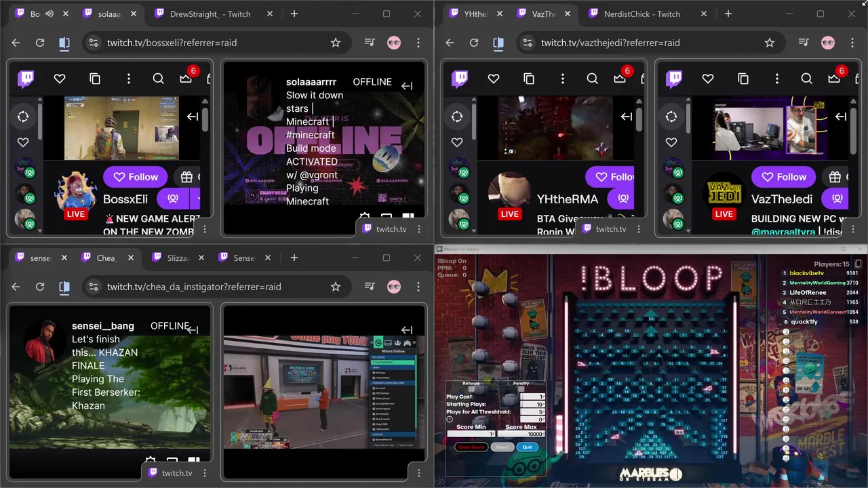Open search icon in BossxEli pane

tap(159, 79)
